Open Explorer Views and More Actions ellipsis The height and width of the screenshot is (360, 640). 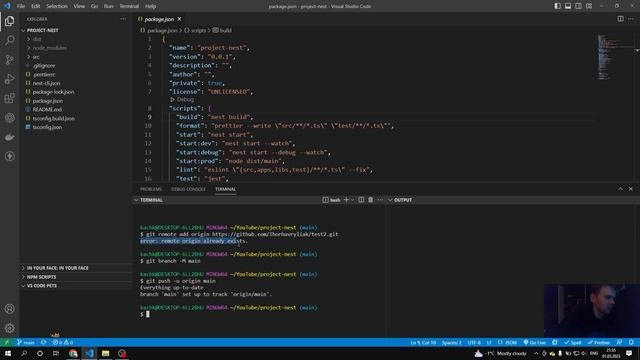(x=123, y=19)
